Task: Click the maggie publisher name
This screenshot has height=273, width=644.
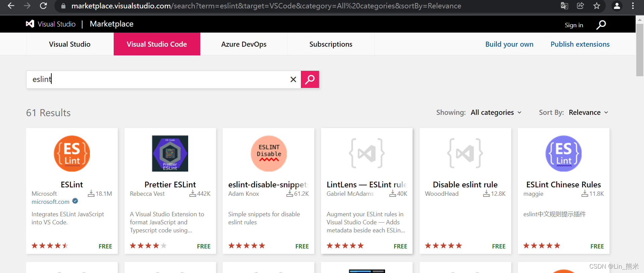Action: point(533,194)
